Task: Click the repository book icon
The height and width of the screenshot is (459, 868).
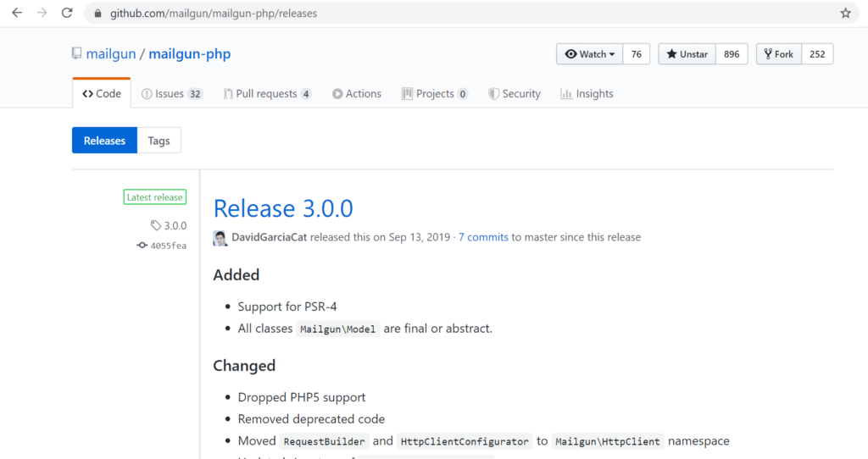Action: coord(77,54)
